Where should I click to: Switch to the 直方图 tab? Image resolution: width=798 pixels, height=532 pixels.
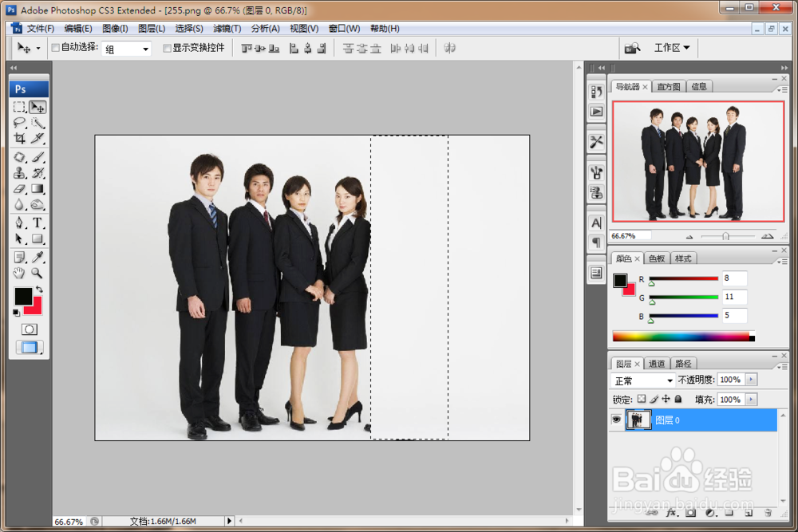[x=668, y=86]
